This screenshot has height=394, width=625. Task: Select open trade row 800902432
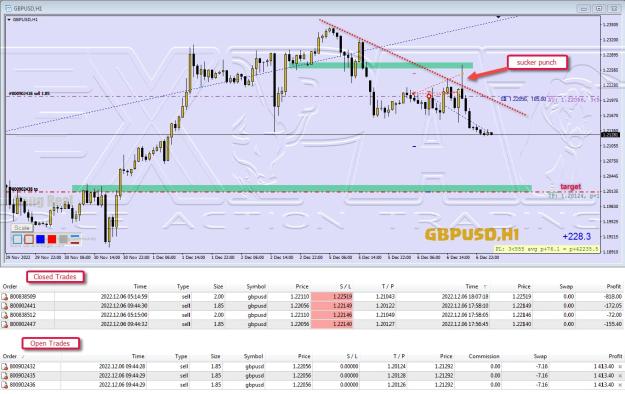pyautogui.click(x=312, y=366)
